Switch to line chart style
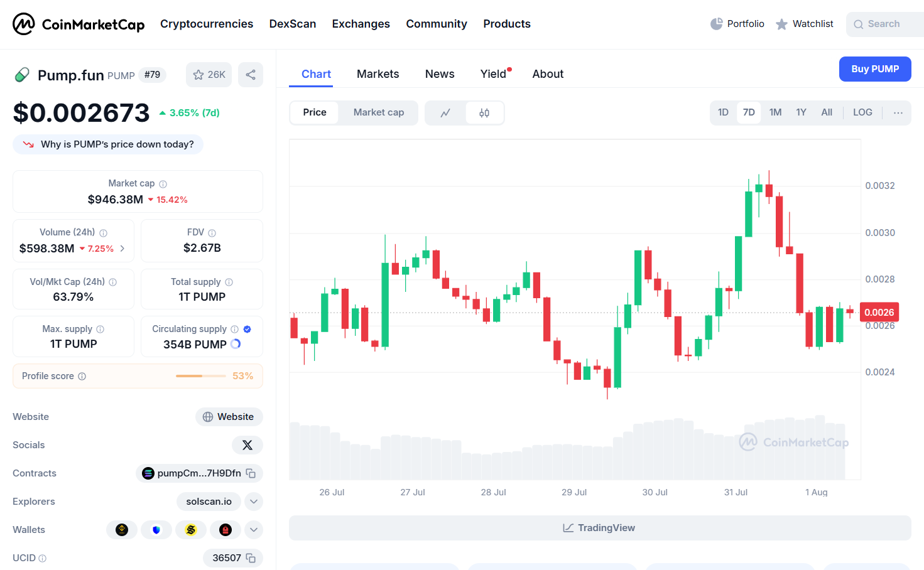This screenshot has width=924, height=570. [445, 113]
